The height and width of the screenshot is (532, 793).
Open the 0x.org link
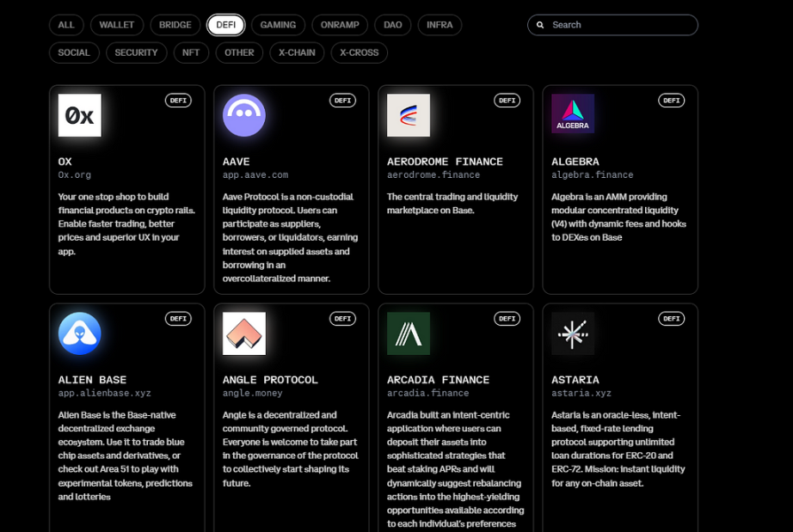(x=74, y=174)
